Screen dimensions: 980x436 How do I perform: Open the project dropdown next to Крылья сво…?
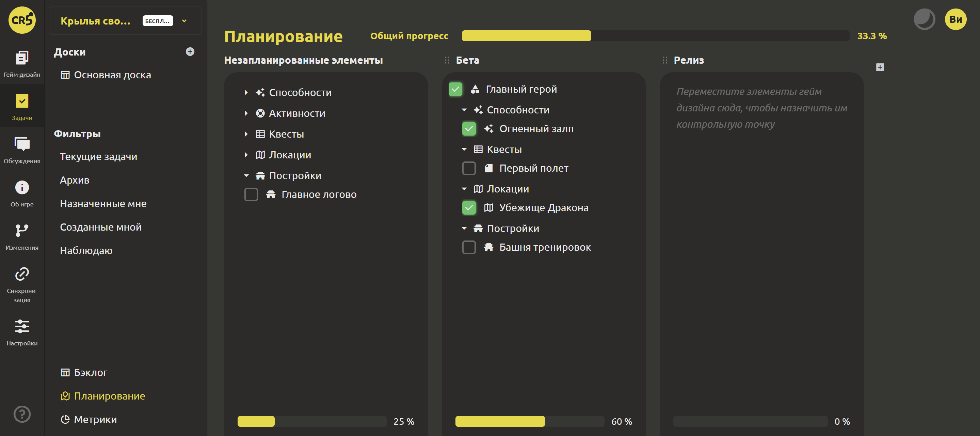point(184,21)
